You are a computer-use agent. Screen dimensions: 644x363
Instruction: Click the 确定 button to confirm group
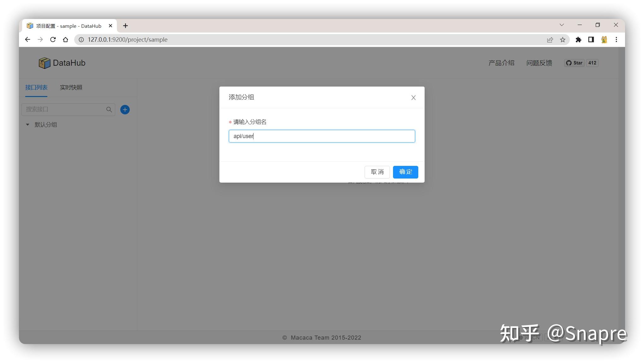(x=405, y=172)
